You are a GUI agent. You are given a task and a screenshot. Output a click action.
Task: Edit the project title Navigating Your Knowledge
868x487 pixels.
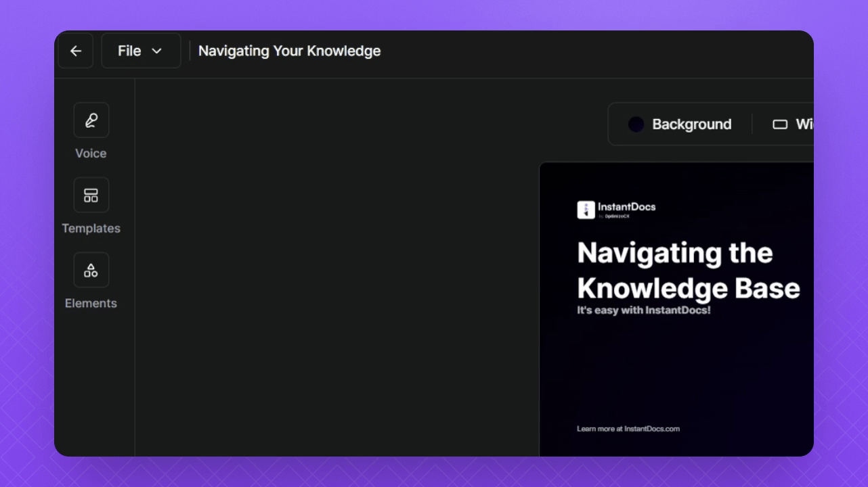[289, 51]
